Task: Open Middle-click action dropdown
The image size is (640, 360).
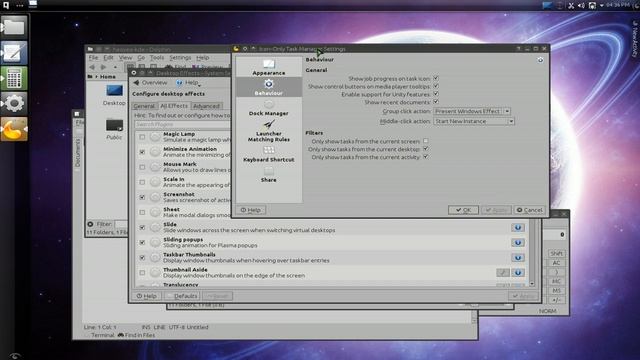Action: click(x=473, y=121)
